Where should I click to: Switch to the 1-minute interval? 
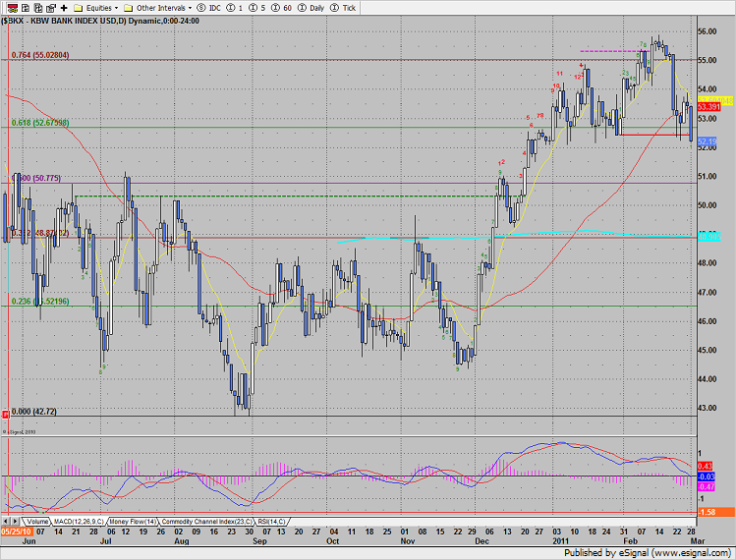pos(234,8)
